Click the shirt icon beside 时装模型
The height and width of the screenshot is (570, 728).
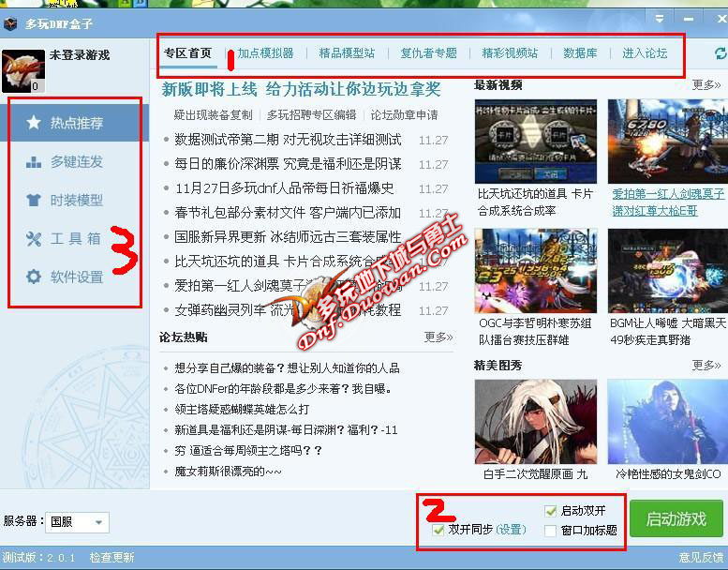tap(34, 201)
